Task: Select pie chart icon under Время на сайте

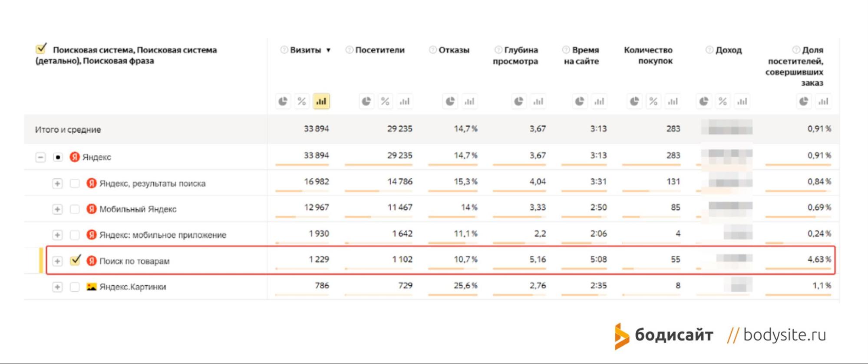Action: click(580, 102)
